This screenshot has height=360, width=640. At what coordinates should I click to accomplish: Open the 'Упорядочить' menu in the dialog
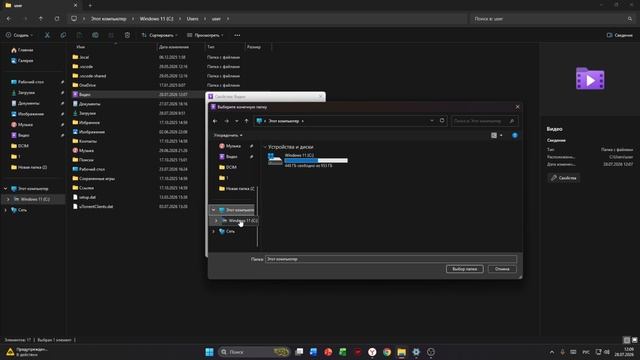pyautogui.click(x=228, y=135)
